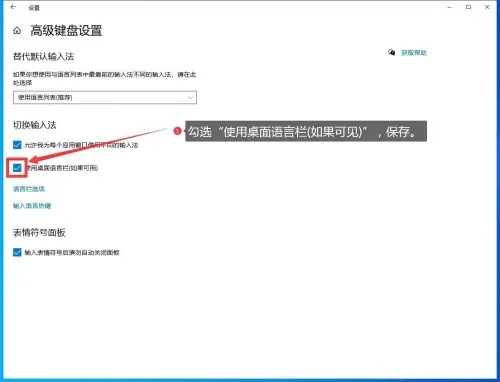The height and width of the screenshot is (382, 500).
Task: Expand dropdown using its chevron arrow
Action: tap(190, 97)
